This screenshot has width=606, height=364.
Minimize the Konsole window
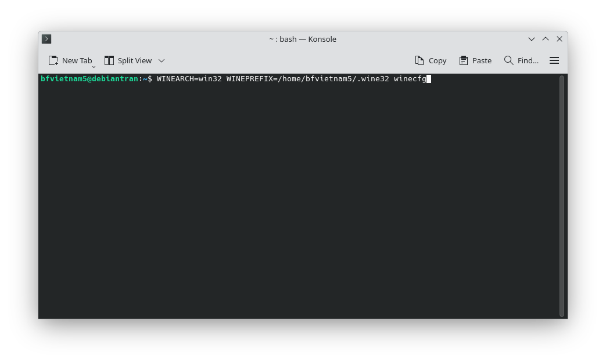click(x=531, y=39)
